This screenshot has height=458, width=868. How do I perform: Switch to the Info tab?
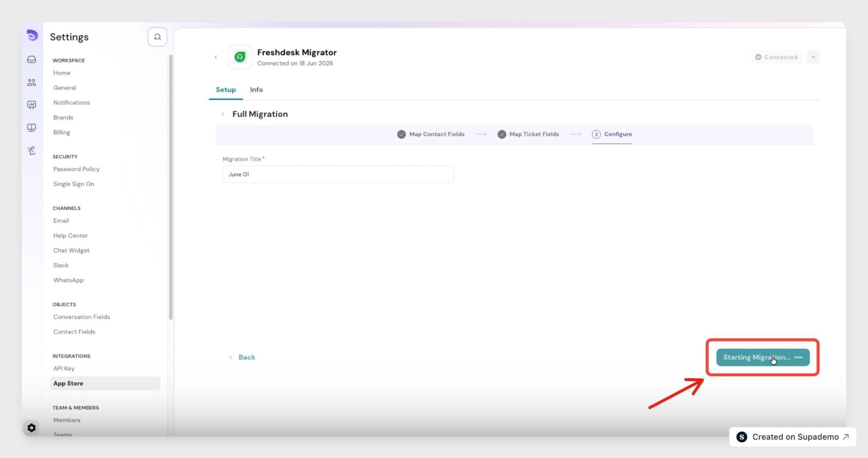(256, 89)
